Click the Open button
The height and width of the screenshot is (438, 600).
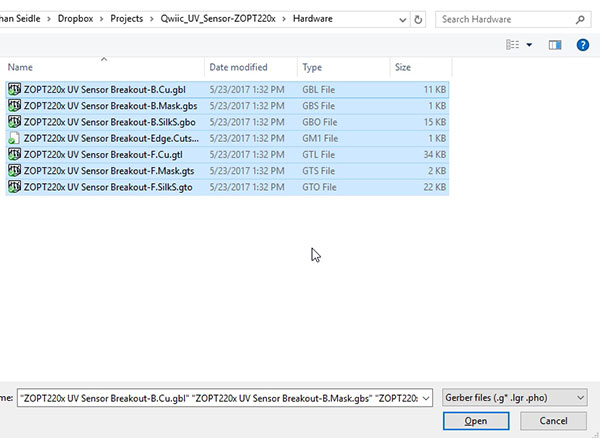pyautogui.click(x=475, y=421)
